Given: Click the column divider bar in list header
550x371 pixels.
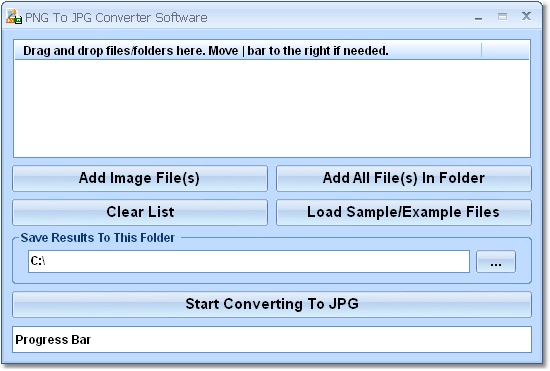Looking at the screenshot, I should pos(482,50).
